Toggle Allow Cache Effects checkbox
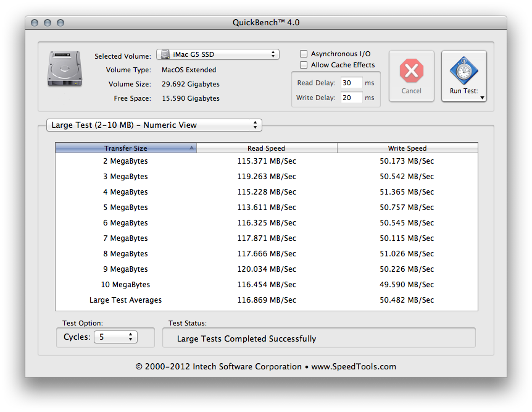Viewport: 532px width, 412px height. click(304, 65)
